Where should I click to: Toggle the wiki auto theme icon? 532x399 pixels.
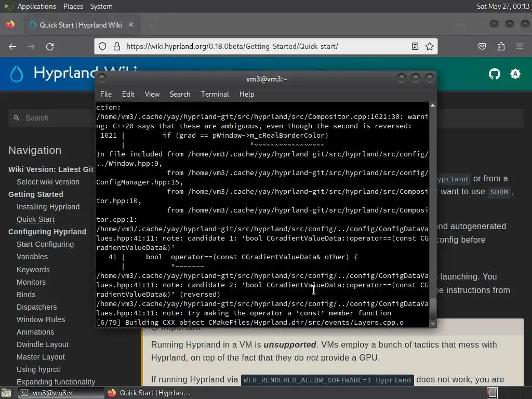pos(515,74)
